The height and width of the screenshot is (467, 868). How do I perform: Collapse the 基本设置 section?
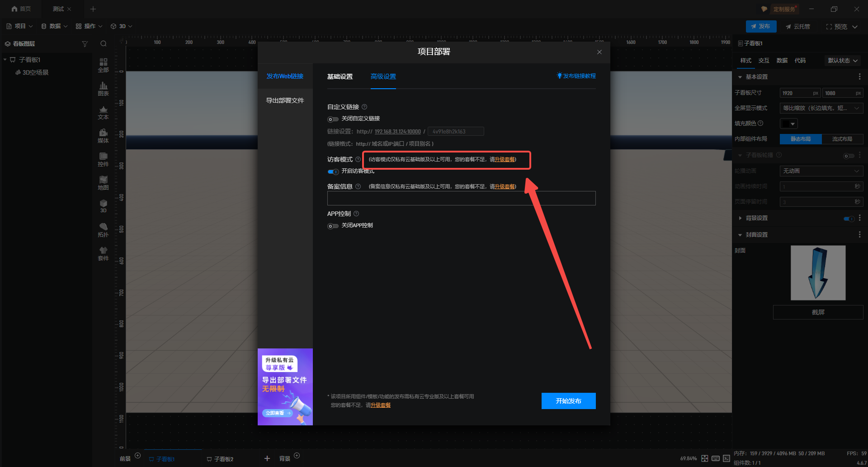(740, 77)
